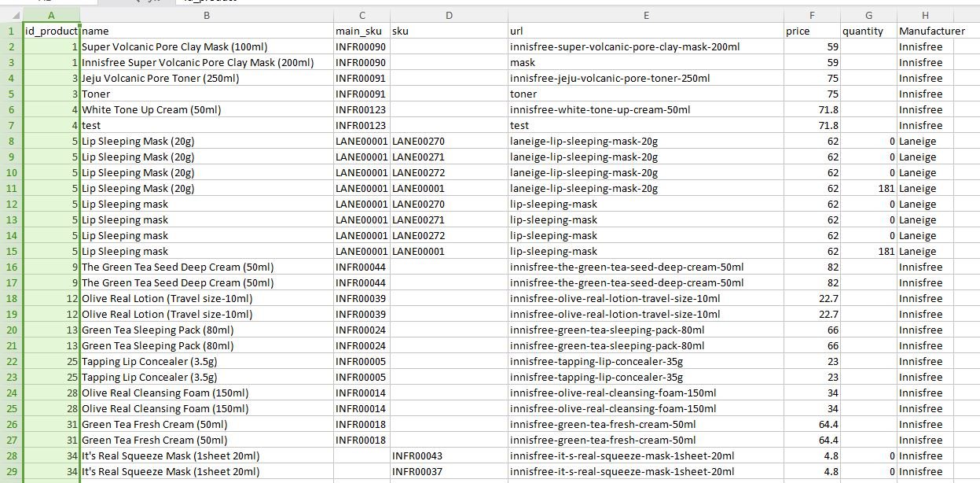Image resolution: width=980 pixels, height=483 pixels.
Task: Select 'White Tone Up Cream (50ml)' cell
Action: click(207, 109)
